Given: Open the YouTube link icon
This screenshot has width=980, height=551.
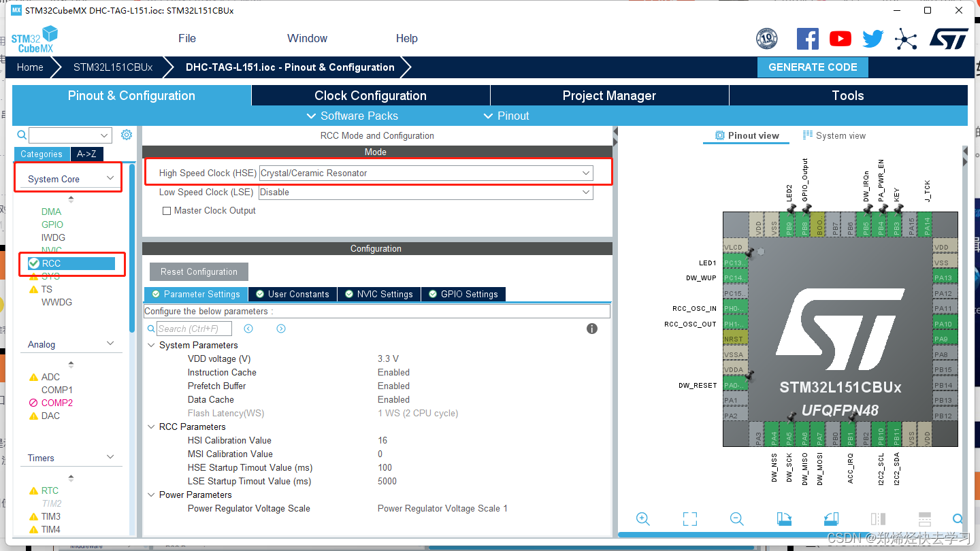Looking at the screenshot, I should coord(840,39).
